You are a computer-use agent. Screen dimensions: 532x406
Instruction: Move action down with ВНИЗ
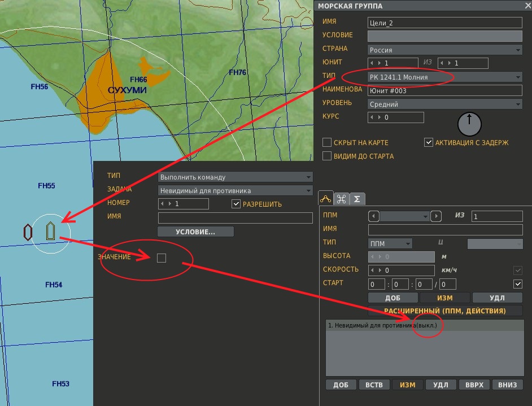tap(508, 385)
